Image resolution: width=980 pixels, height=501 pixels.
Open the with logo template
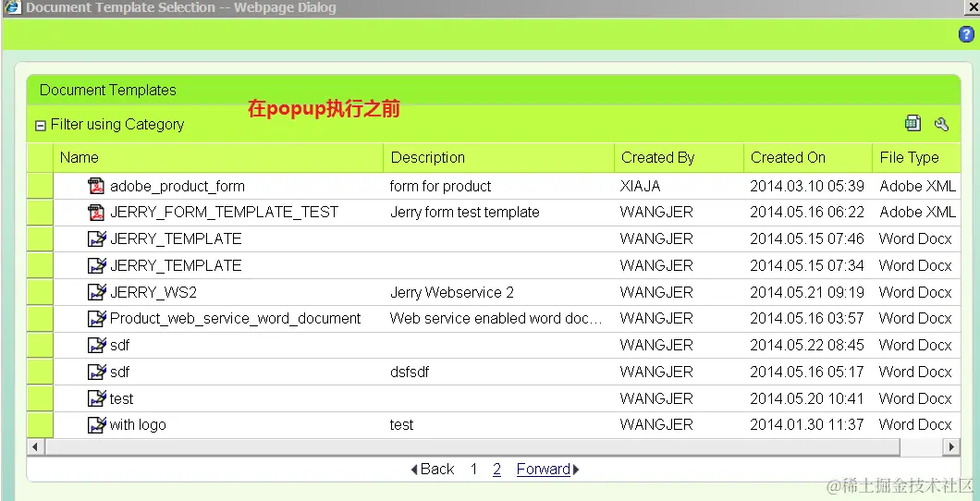pos(138,425)
